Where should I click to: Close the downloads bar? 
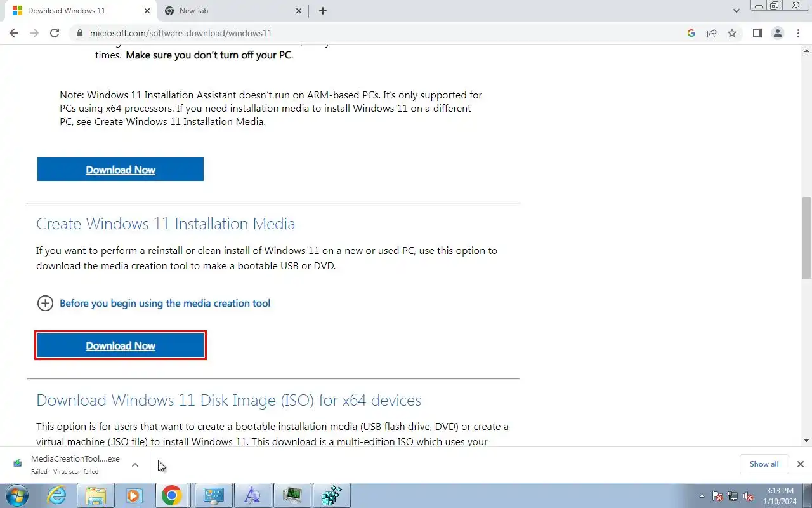click(800, 464)
